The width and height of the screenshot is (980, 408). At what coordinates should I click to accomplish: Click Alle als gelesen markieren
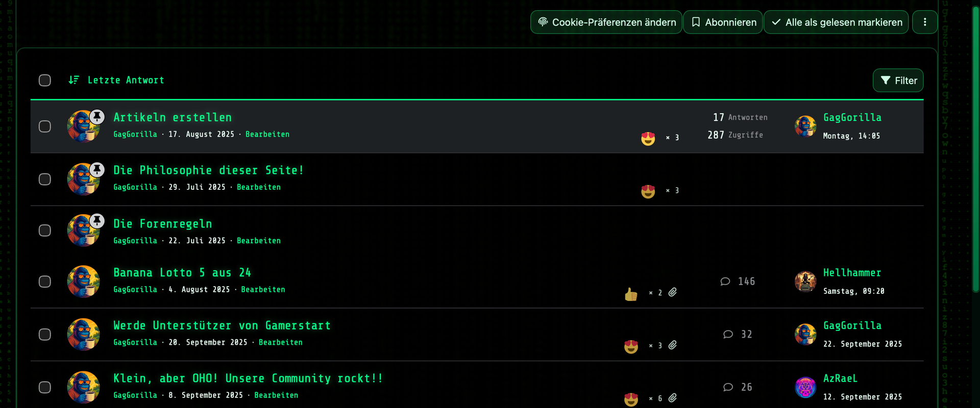point(836,22)
